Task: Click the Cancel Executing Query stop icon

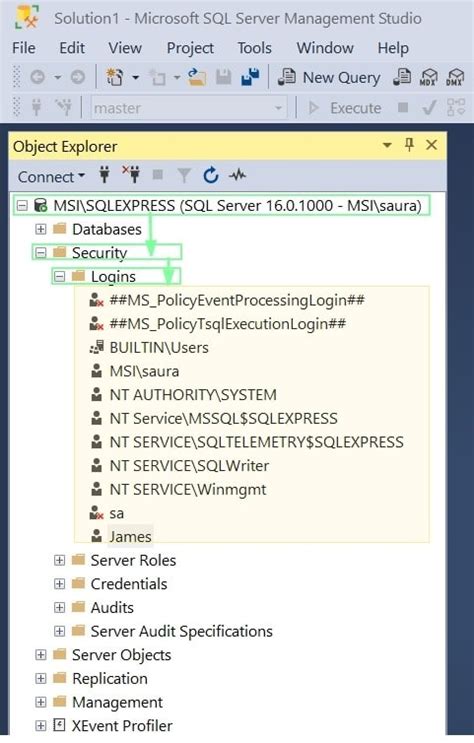Action: [403, 108]
